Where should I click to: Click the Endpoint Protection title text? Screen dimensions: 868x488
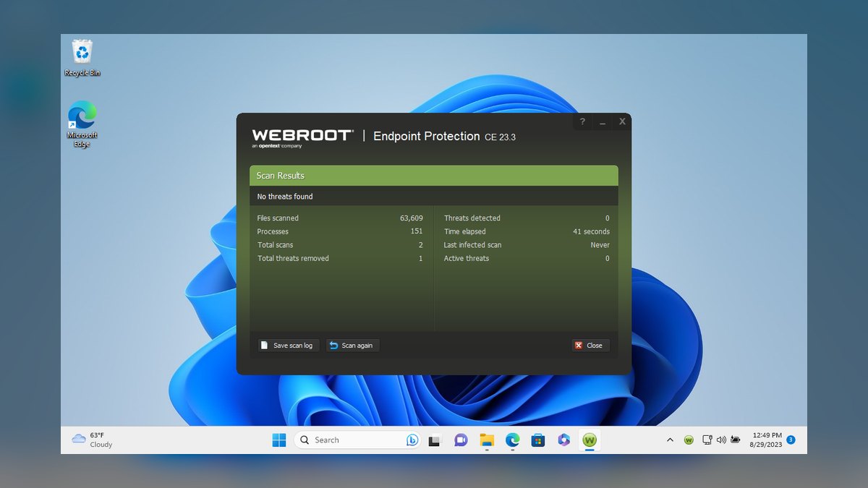[427, 136]
